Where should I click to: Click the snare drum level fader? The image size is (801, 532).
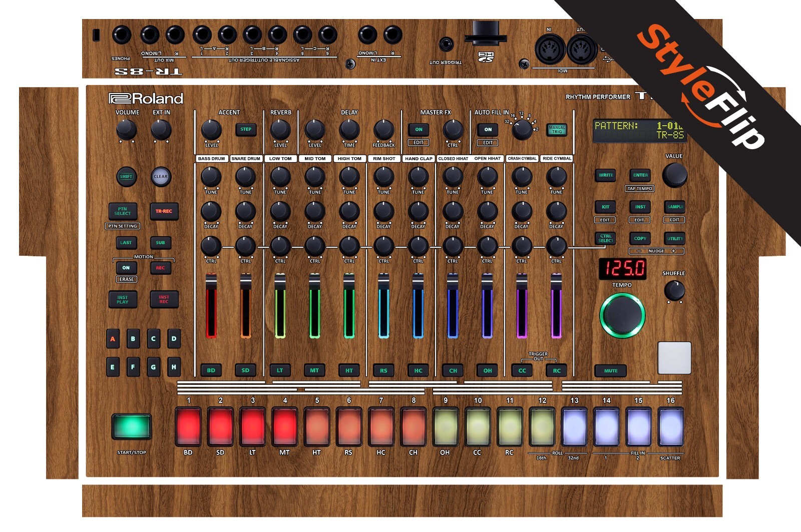245,306
